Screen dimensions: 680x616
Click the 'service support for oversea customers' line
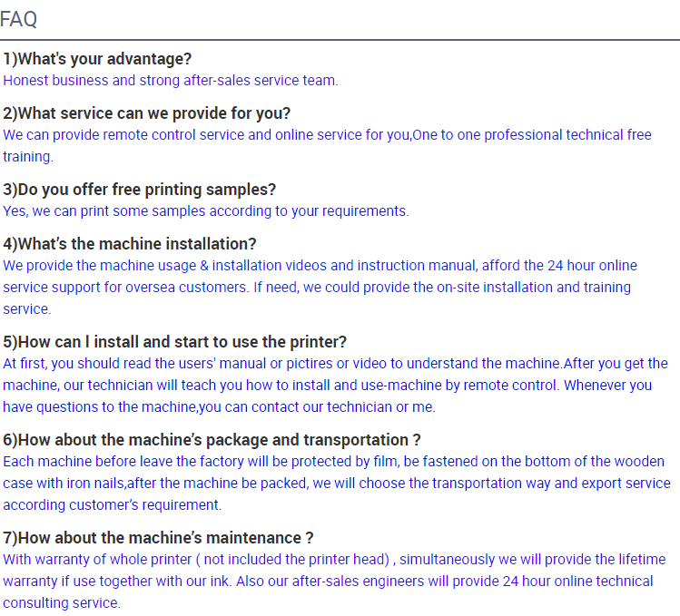(x=317, y=288)
